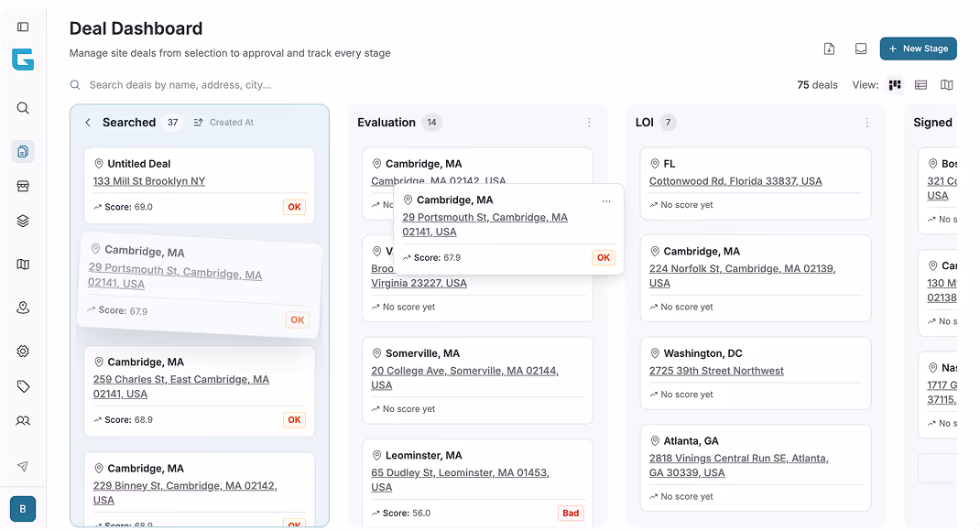Switch to the map view layout
The image size is (980, 530).
(946, 84)
